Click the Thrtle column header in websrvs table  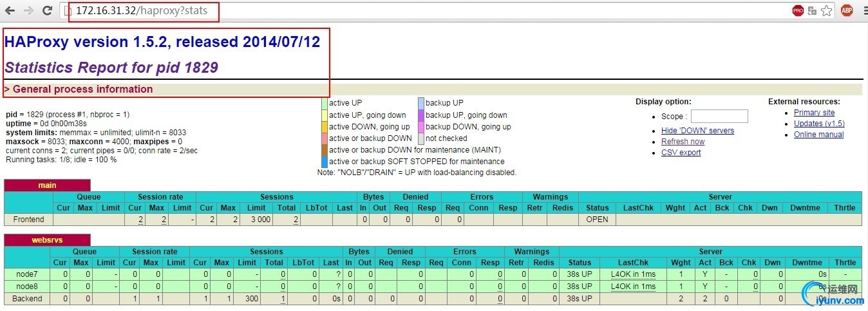[x=845, y=263]
